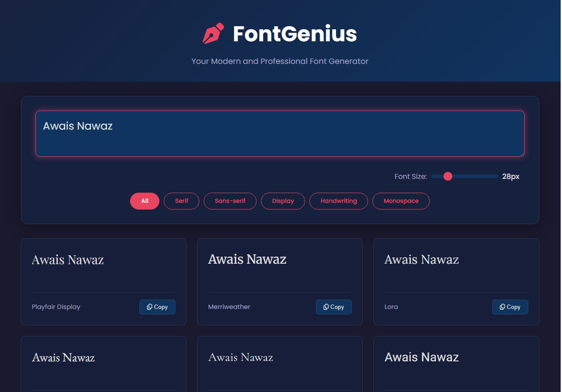Click copy icon on Playfair Display card
Viewport: 562px width, 392px height.
(150, 307)
